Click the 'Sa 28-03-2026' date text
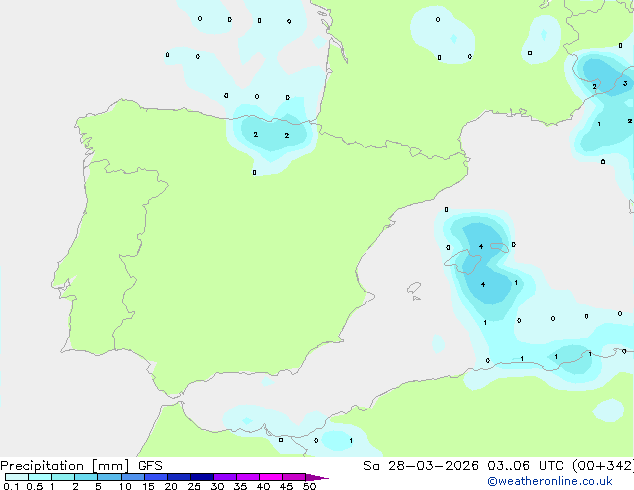This screenshot has width=634, height=490. [x=421, y=466]
